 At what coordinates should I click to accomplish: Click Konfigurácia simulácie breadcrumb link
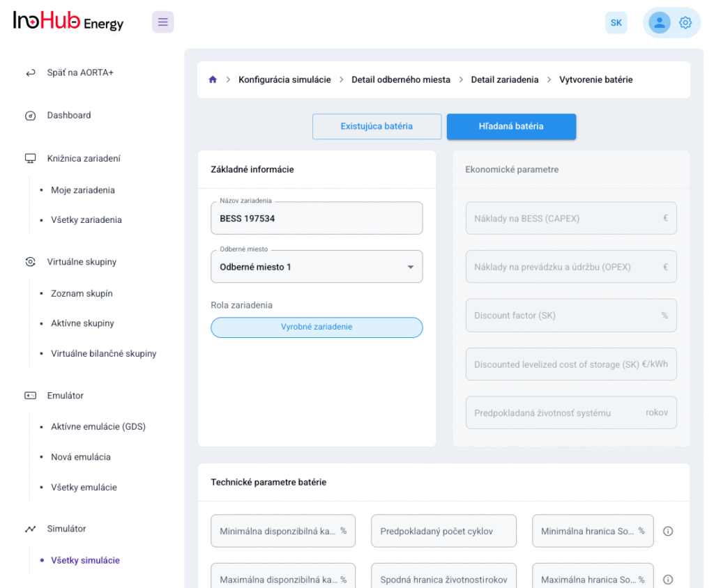284,79
